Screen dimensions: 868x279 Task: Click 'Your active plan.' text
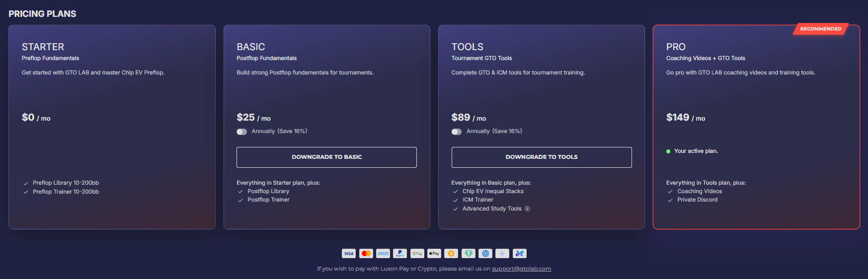[x=696, y=151]
